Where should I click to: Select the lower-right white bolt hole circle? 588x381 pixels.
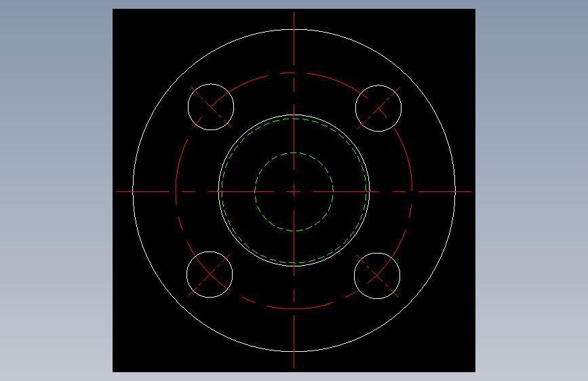point(377,276)
